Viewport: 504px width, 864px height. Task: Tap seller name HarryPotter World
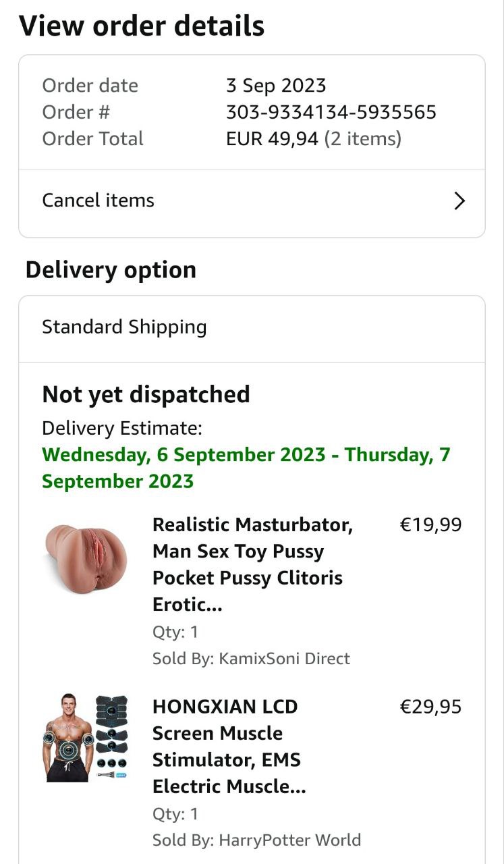[x=289, y=840]
